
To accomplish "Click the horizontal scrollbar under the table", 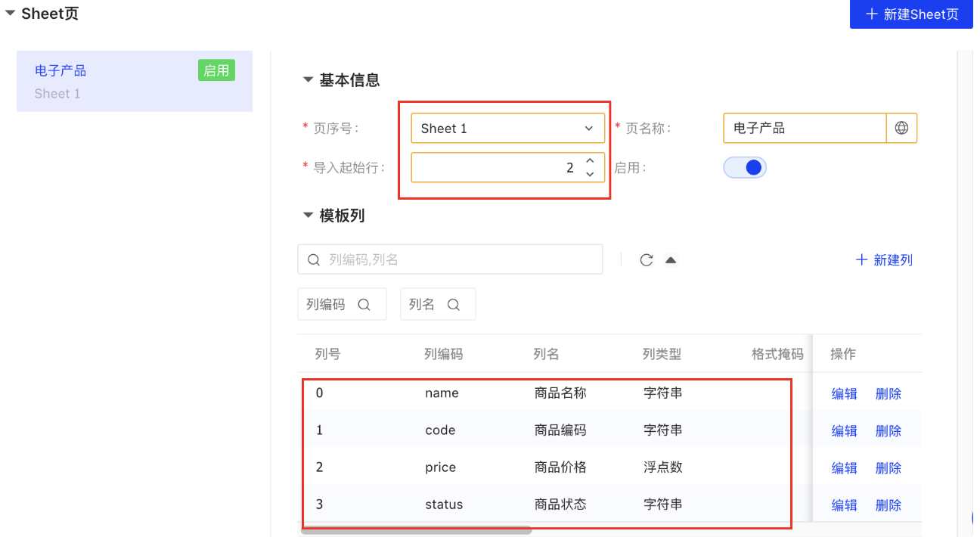I will [416, 530].
